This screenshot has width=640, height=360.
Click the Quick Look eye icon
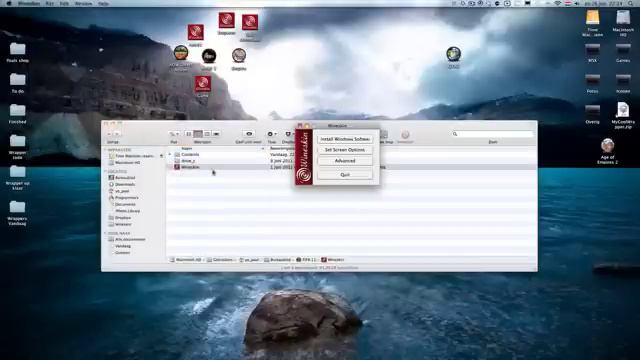tap(249, 134)
